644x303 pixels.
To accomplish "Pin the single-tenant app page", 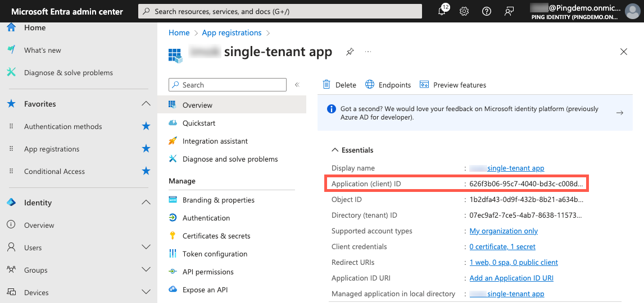I will click(350, 52).
